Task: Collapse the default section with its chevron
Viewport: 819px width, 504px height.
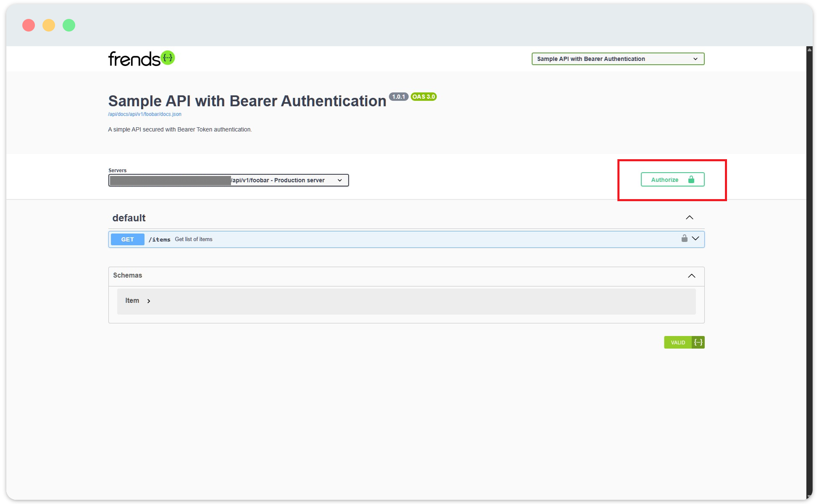Action: coord(689,218)
